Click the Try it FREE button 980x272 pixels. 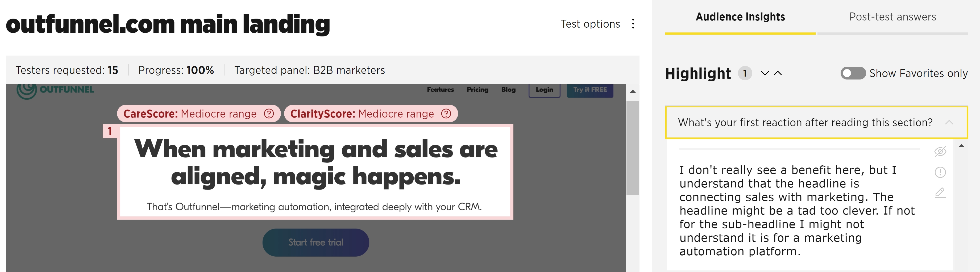point(590,90)
